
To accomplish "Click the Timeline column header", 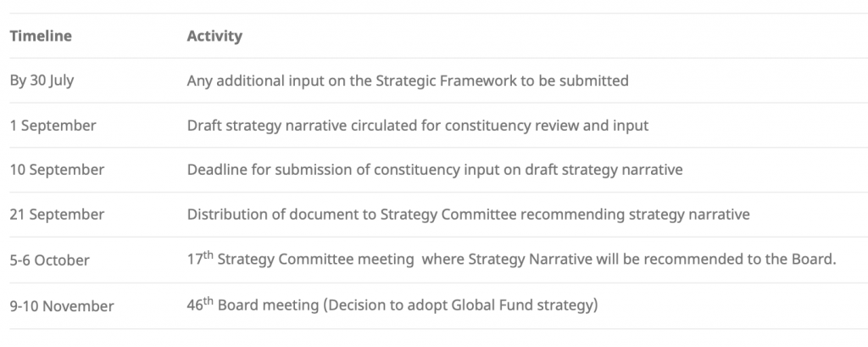I will coord(40,36).
